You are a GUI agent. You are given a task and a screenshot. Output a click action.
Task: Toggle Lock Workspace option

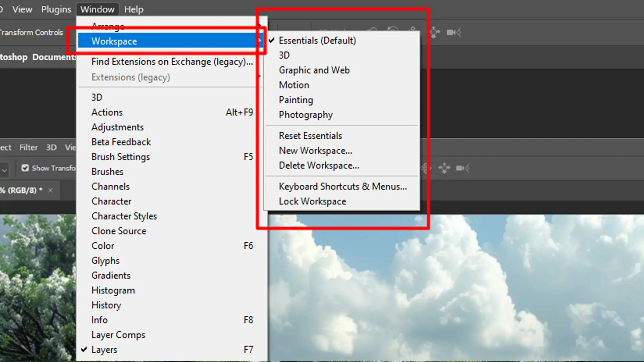tap(312, 201)
